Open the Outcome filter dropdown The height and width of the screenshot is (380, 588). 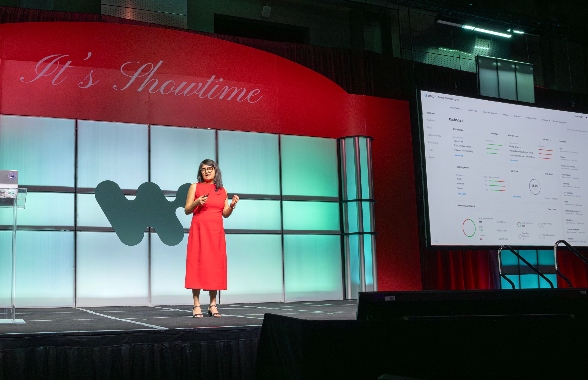[x=518, y=116]
